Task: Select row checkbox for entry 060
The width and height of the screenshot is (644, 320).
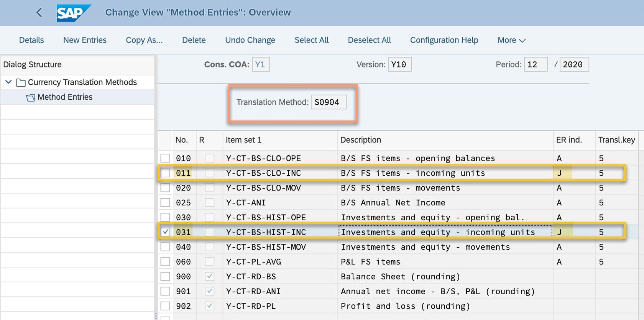Action: 165,262
